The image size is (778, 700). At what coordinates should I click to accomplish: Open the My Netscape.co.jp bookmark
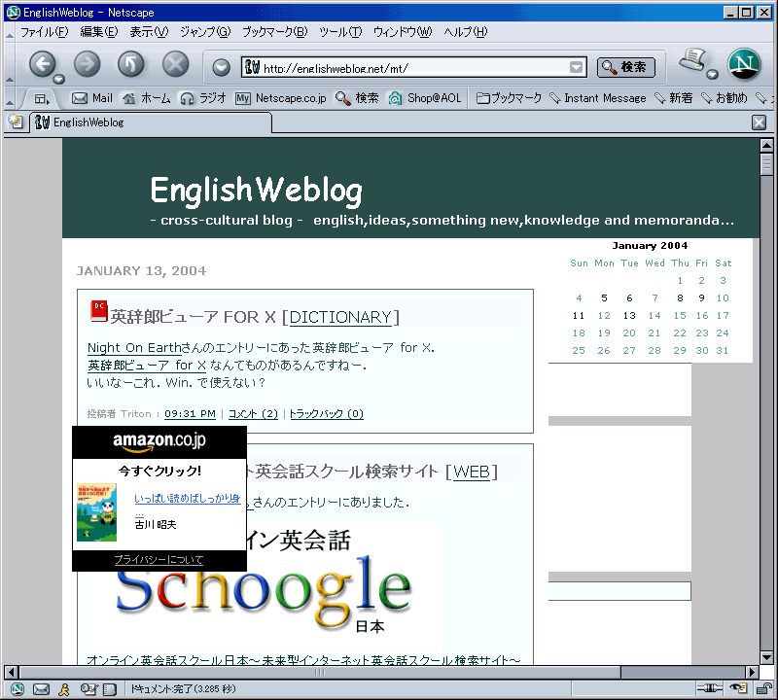(x=281, y=98)
